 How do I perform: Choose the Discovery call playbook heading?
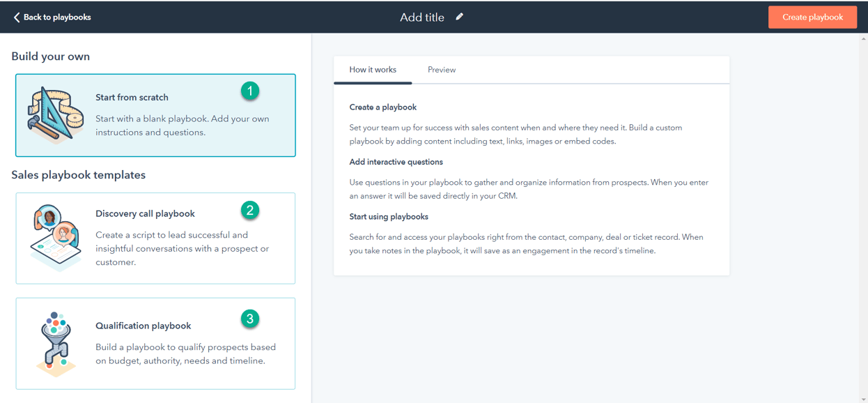click(x=145, y=214)
